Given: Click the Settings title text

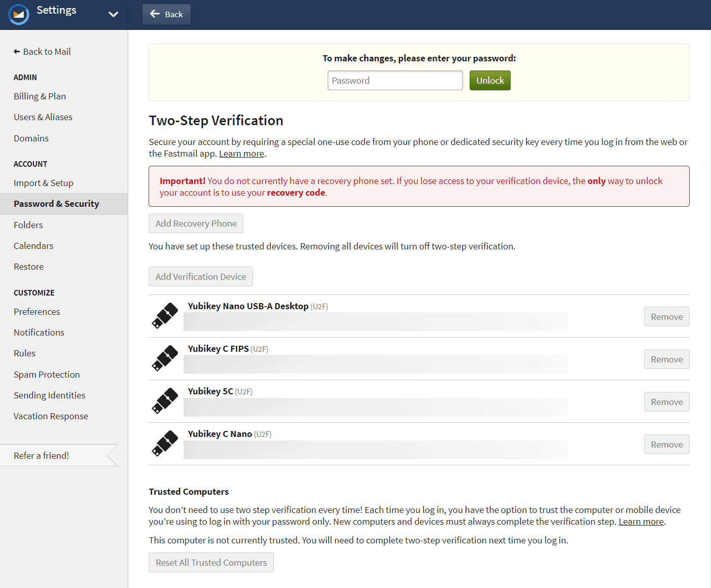Looking at the screenshot, I should 56,10.
